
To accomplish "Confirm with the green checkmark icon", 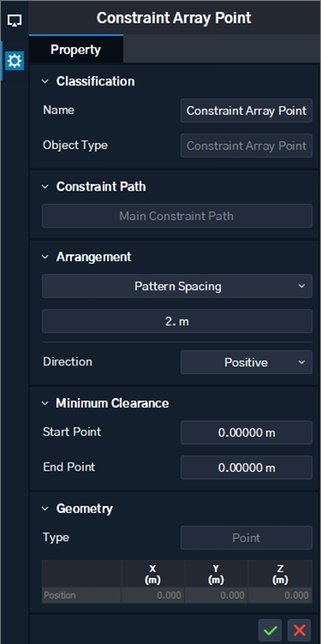I will click(x=270, y=630).
